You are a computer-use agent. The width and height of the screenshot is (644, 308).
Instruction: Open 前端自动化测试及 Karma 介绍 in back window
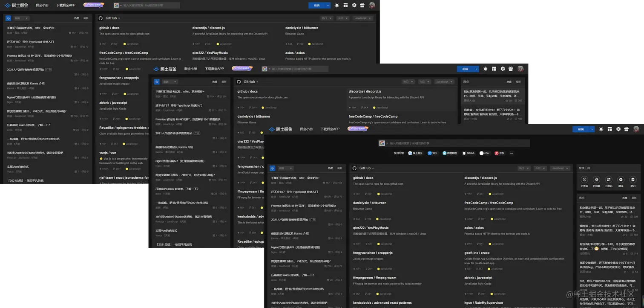pyautogui.click(x=26, y=83)
